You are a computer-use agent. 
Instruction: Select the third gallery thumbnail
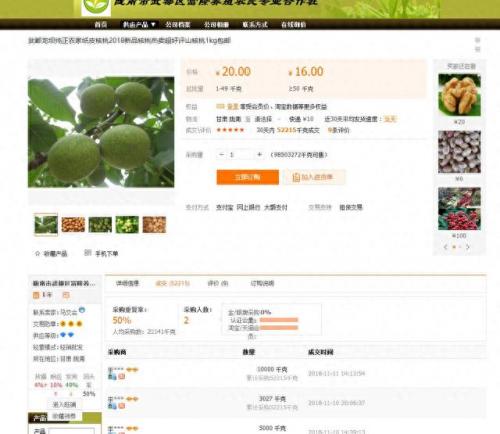pos(100,224)
